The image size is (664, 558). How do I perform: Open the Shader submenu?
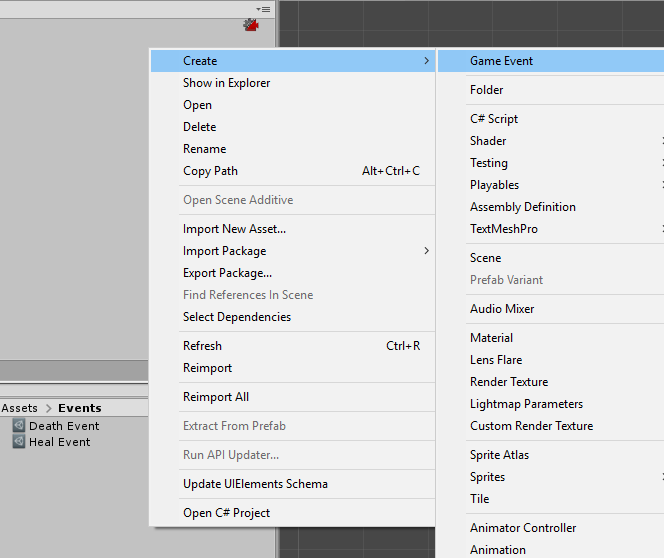551,141
